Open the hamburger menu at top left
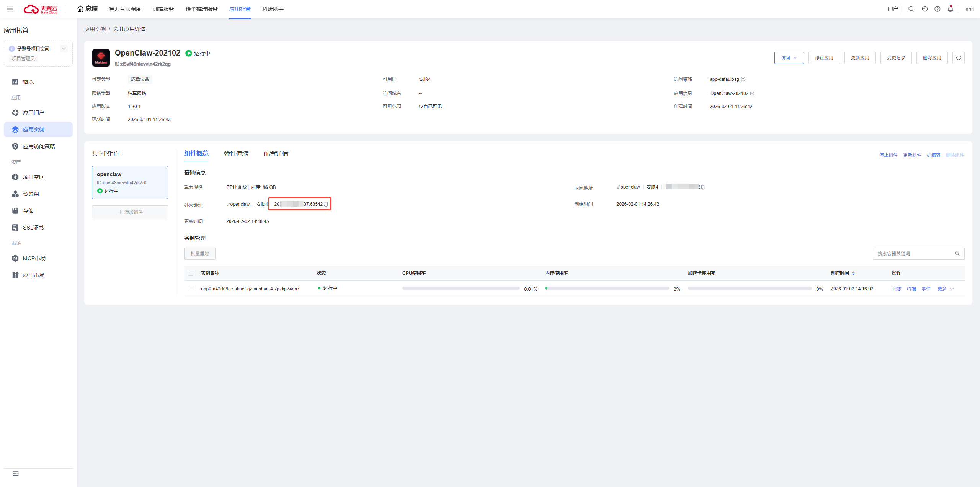This screenshot has width=980, height=487. pos(10,9)
